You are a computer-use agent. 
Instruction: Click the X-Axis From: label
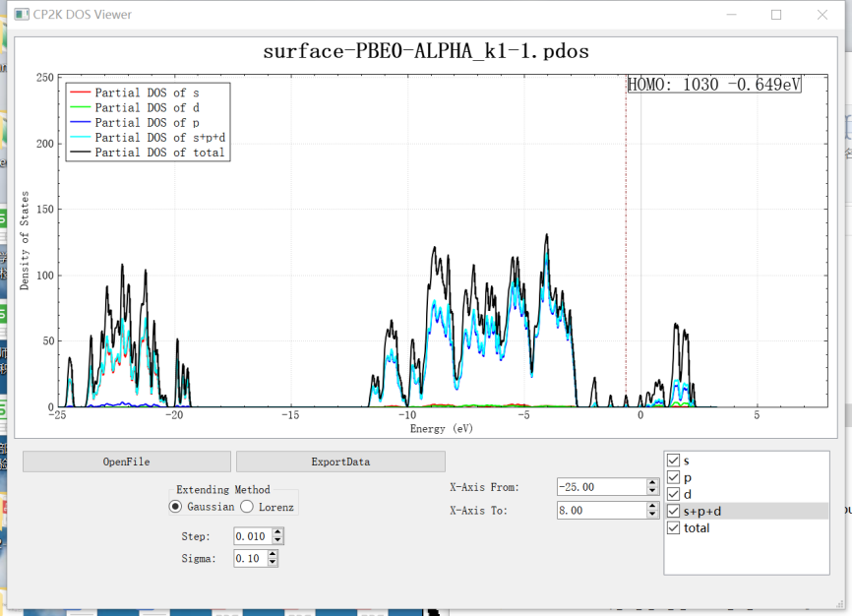(x=484, y=487)
